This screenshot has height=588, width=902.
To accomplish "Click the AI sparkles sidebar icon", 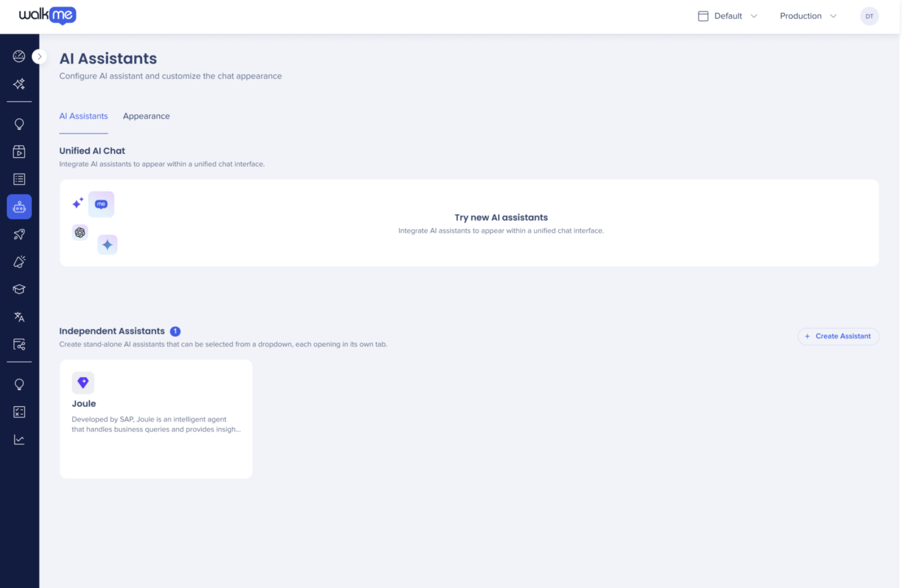I will coord(19,84).
